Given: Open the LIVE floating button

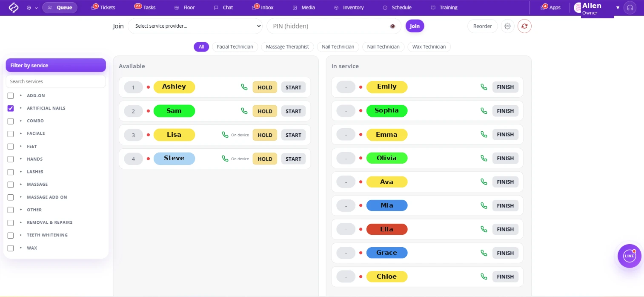Looking at the screenshot, I should [629, 256].
